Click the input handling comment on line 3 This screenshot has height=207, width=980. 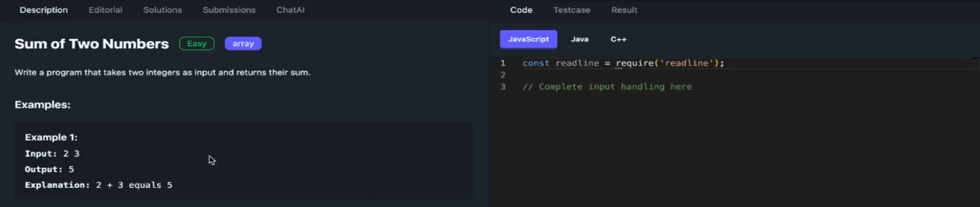pos(607,87)
